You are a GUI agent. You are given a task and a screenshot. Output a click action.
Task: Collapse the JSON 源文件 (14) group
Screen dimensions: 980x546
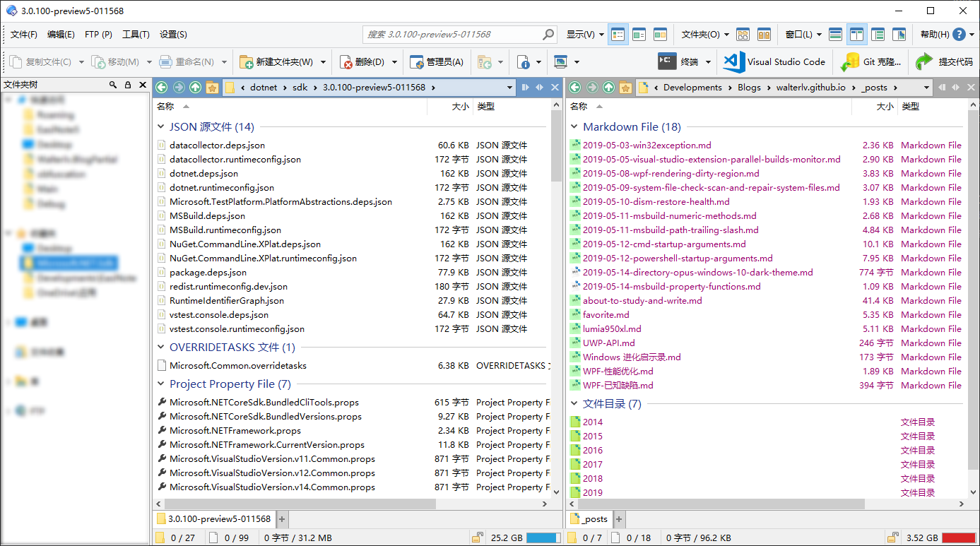click(161, 127)
